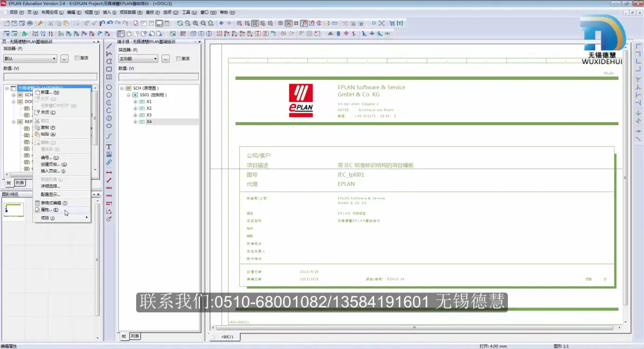Image resolution: width=644 pixels, height=349 pixels.
Task: Select the line drawing tool
Action: 109,46
